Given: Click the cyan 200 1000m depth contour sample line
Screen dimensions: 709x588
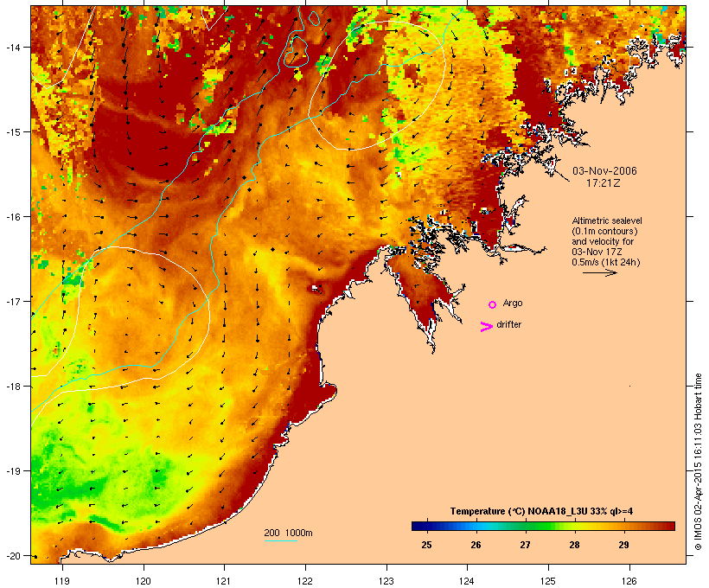Looking at the screenshot, I should coord(281,540).
